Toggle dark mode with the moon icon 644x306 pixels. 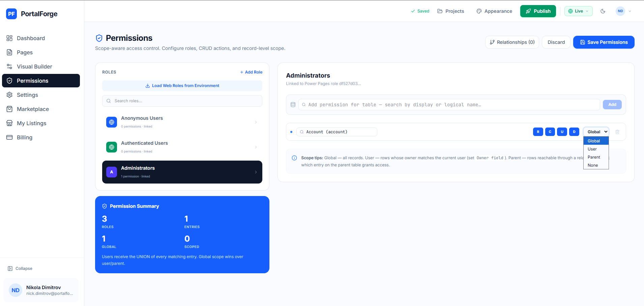point(603,11)
